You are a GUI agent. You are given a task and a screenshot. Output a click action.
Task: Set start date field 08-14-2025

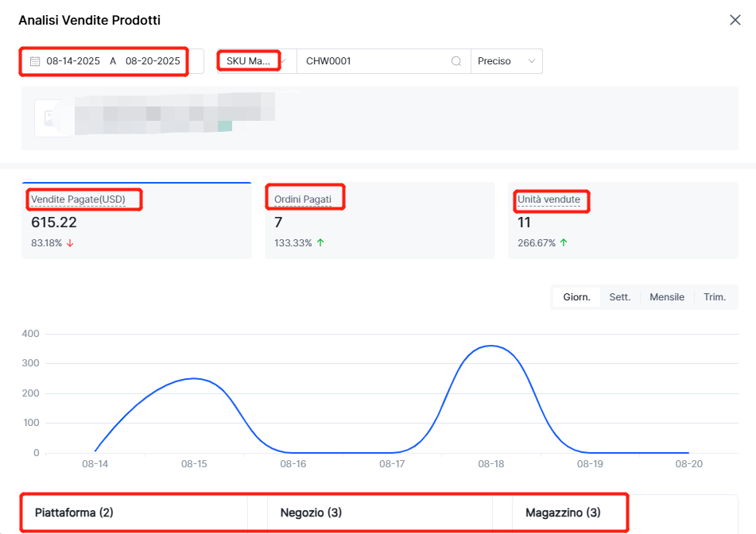(x=73, y=61)
